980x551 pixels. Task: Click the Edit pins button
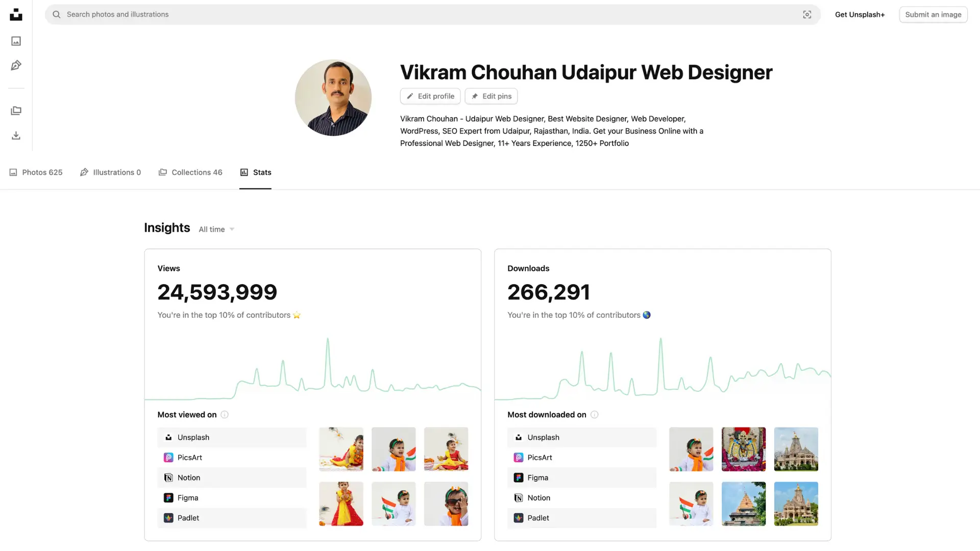tap(491, 96)
